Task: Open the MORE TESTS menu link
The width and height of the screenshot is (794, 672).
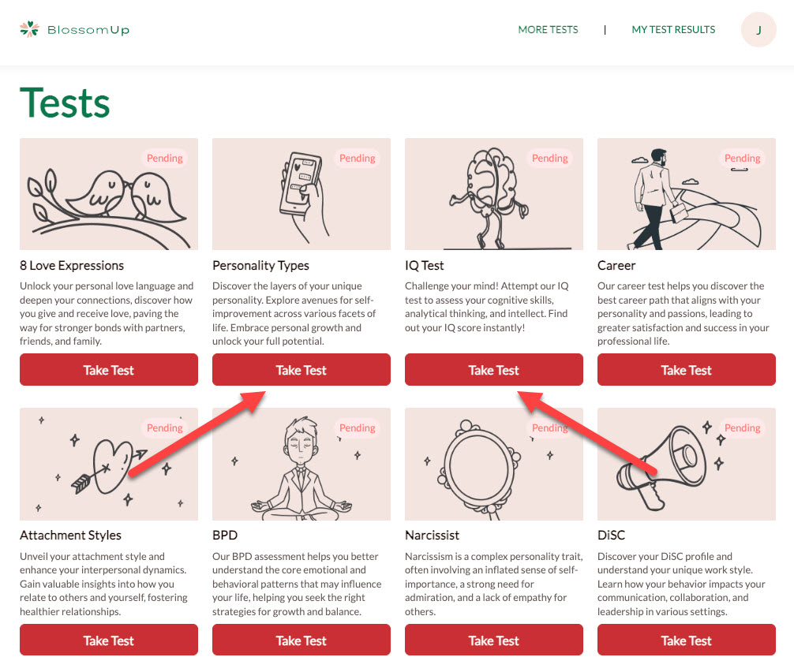Action: [x=548, y=30]
